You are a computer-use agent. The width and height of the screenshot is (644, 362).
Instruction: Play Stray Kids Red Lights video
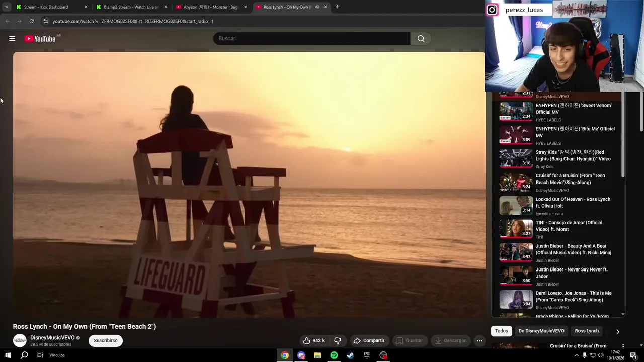click(x=557, y=159)
